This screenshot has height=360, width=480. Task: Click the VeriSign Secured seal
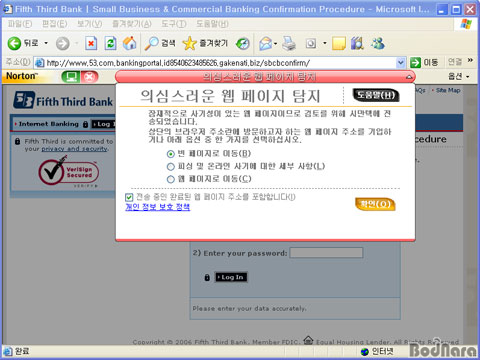tap(69, 173)
